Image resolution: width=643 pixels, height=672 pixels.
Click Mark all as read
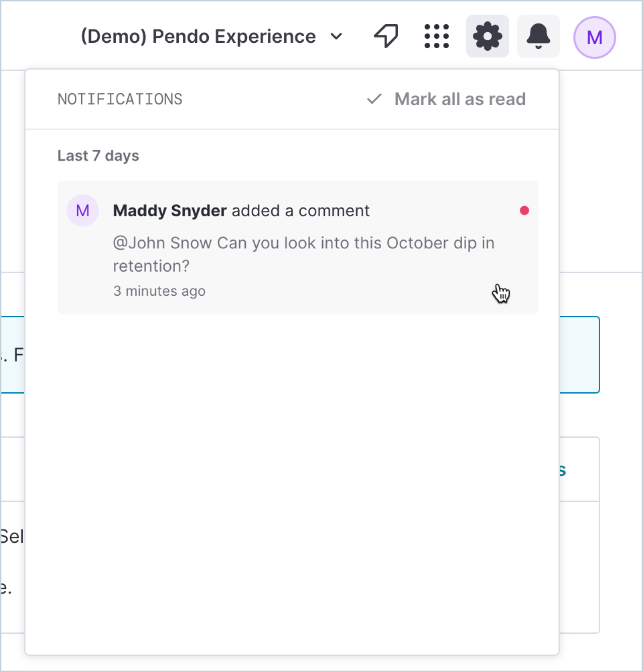click(x=446, y=99)
